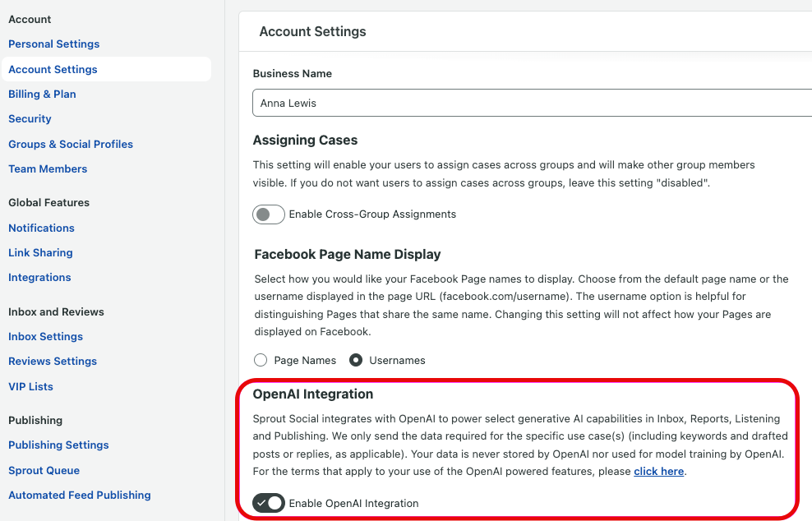Screen dimensions: 812x521
Task: Open Link Sharing settings
Action: [x=40, y=253]
